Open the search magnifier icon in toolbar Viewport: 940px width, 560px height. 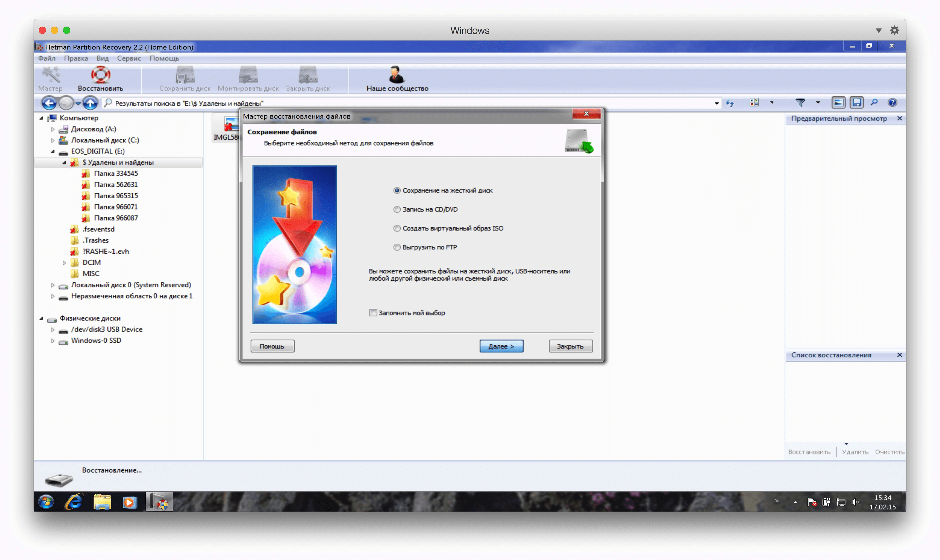(x=874, y=103)
